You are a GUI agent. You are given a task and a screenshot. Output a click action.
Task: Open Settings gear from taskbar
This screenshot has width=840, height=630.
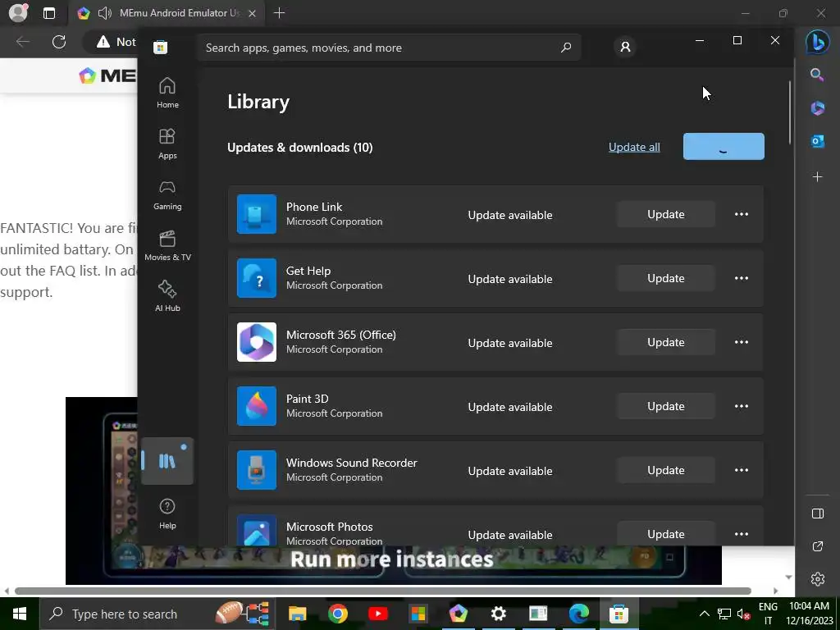click(498, 614)
